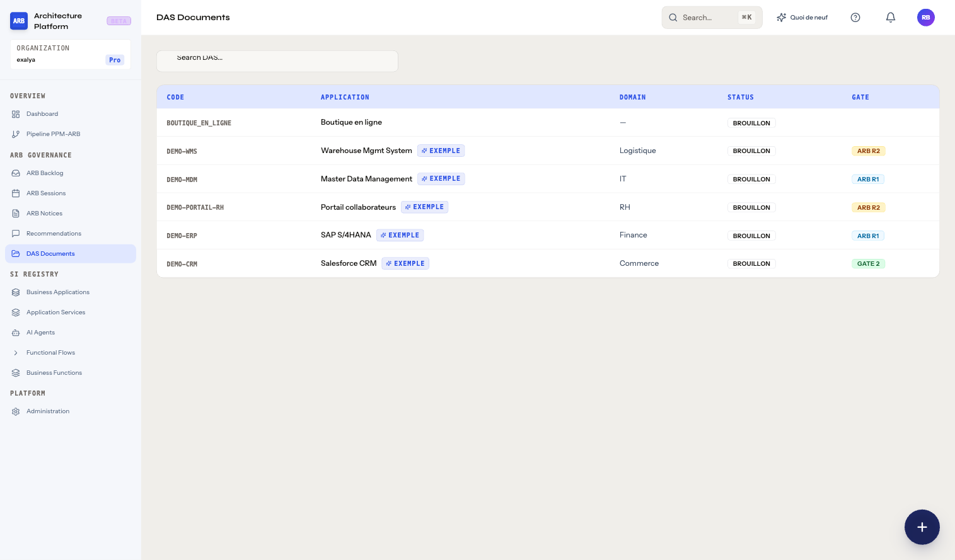Open the DEMO-CRM document code

click(x=182, y=265)
